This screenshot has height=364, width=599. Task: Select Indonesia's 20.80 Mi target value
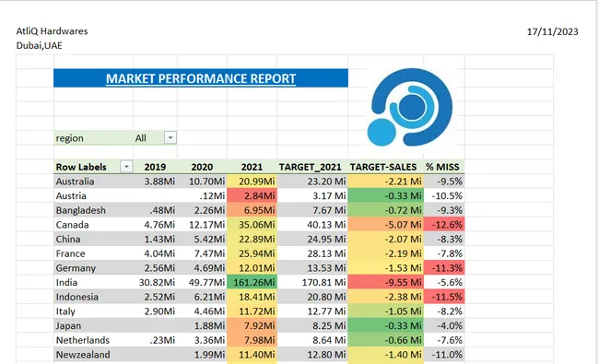[326, 297]
